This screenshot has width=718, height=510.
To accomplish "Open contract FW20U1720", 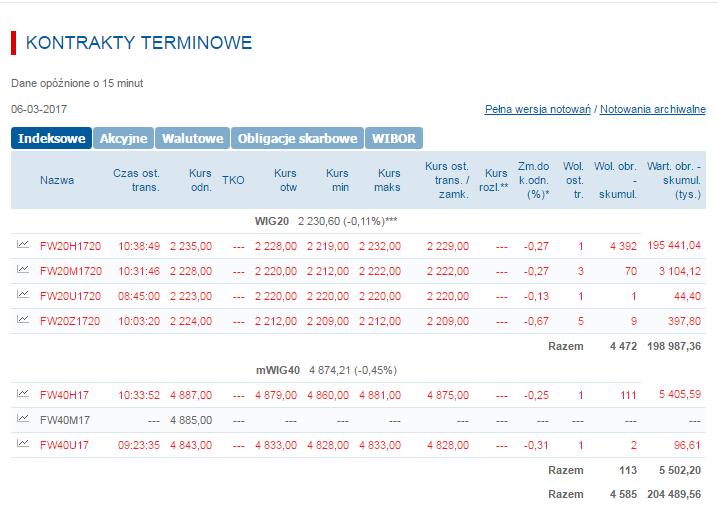I will click(x=70, y=296).
